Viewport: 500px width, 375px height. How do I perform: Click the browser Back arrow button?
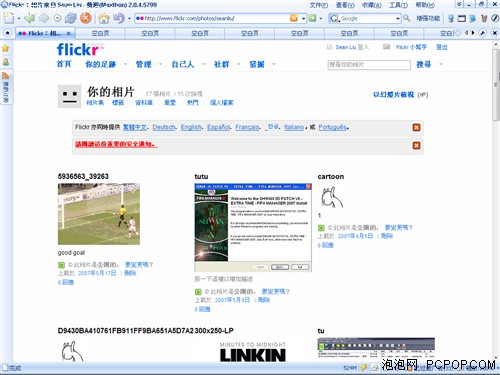[x=30, y=18]
